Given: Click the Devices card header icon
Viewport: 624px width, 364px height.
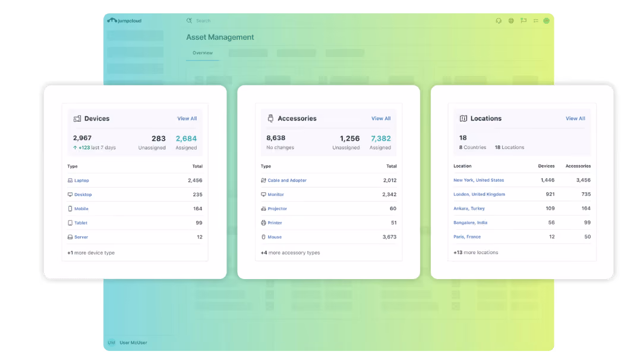Looking at the screenshot, I should tap(77, 119).
